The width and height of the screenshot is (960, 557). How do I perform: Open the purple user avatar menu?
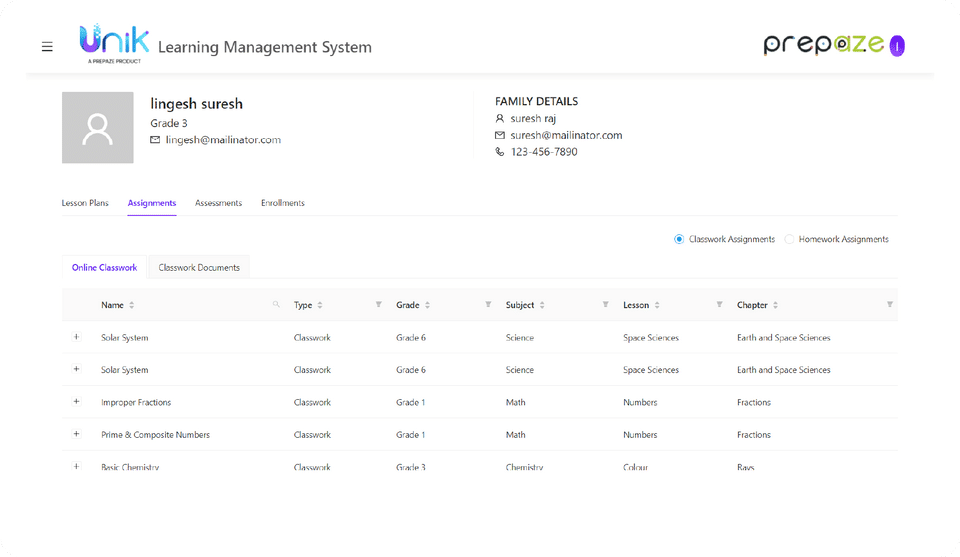point(897,46)
